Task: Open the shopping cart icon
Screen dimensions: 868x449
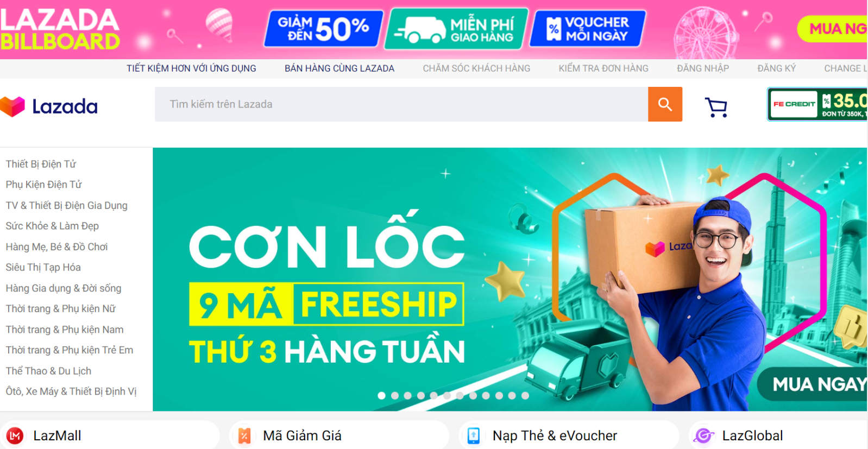Action: (716, 107)
